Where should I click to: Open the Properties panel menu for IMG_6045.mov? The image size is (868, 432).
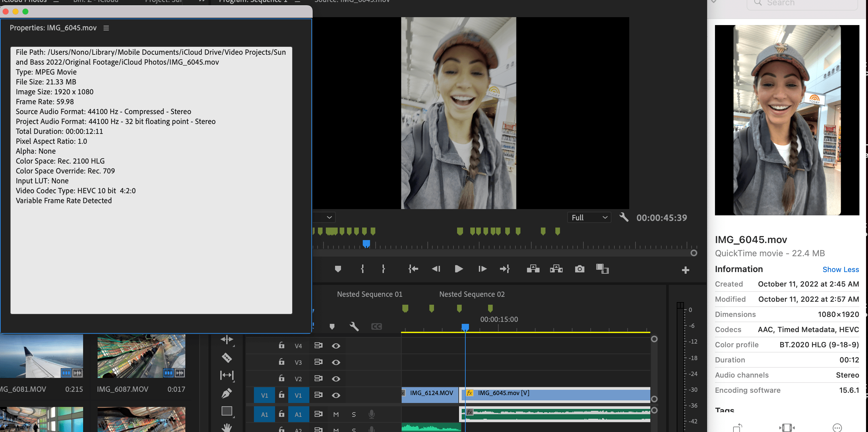point(106,28)
